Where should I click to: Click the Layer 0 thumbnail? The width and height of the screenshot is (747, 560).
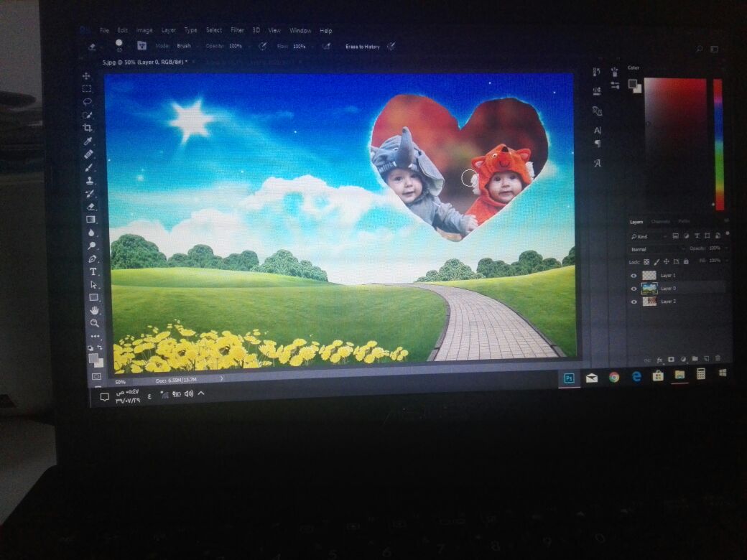(649, 289)
